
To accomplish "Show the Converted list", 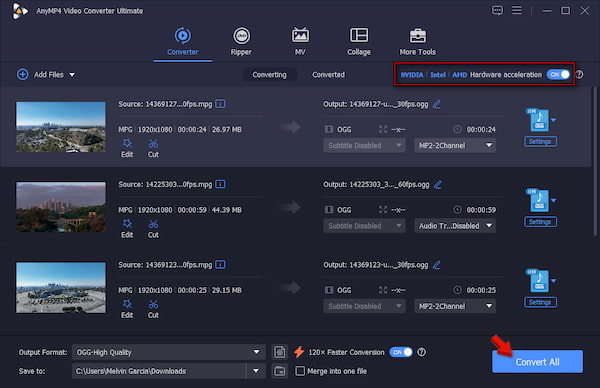I will point(328,75).
